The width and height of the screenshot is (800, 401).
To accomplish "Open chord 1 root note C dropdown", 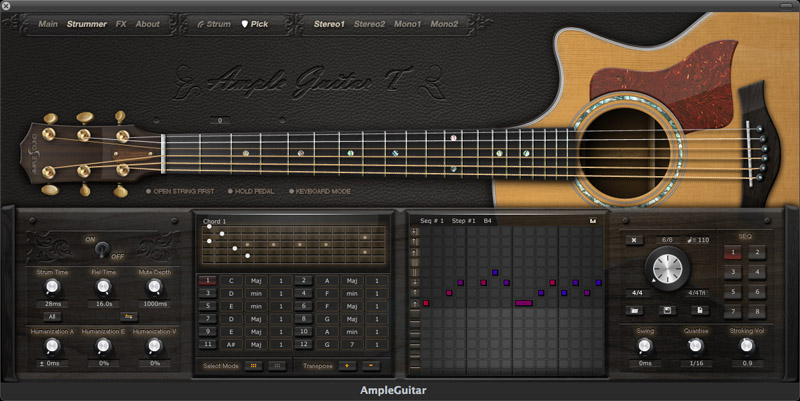I will click(231, 281).
